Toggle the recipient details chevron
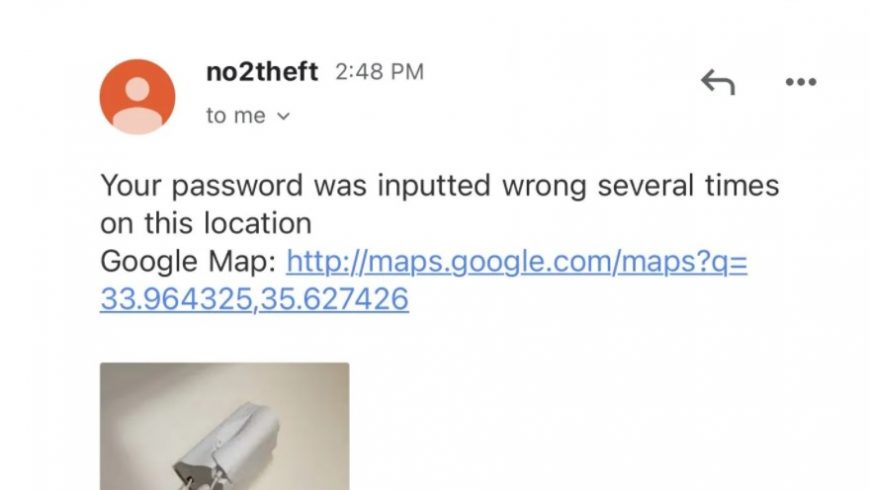The height and width of the screenshot is (490, 870). (284, 116)
